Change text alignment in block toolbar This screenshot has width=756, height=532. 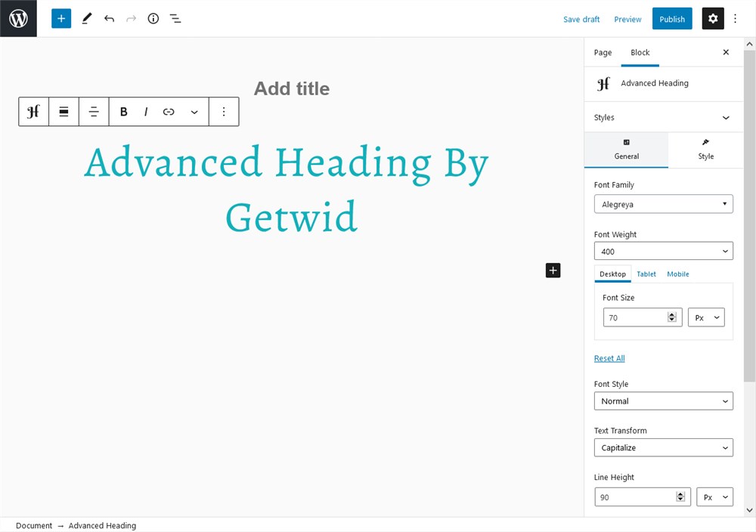click(94, 112)
